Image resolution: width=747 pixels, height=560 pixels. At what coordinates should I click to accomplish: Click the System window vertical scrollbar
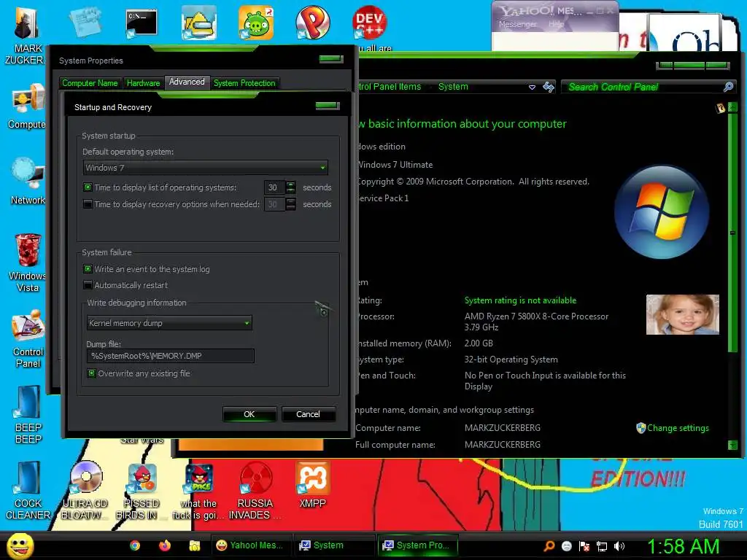click(x=732, y=233)
